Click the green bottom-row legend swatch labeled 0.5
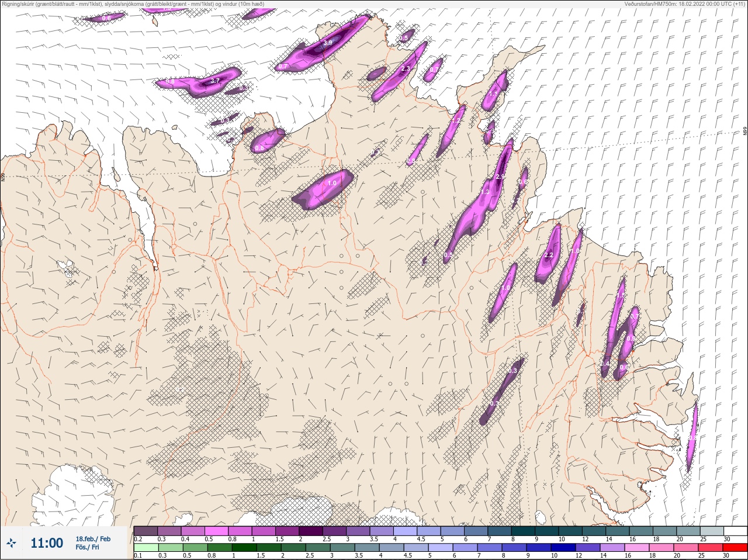 coord(195,548)
